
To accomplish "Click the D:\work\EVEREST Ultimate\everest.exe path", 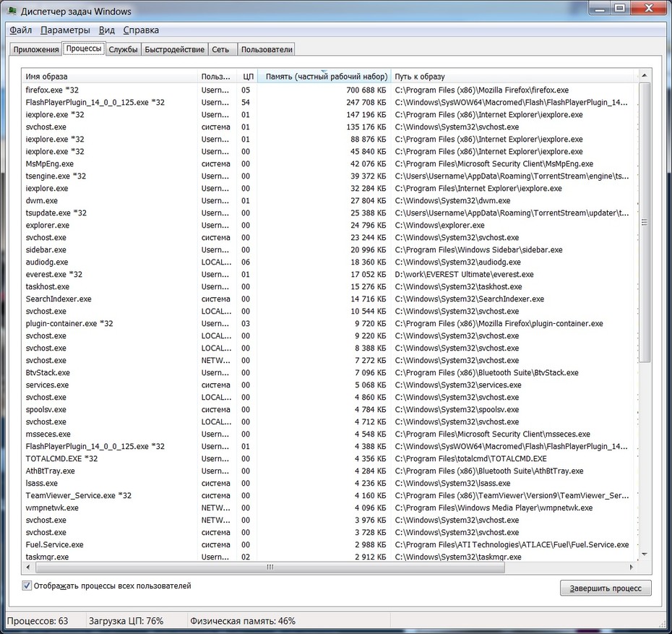I will point(464,274).
